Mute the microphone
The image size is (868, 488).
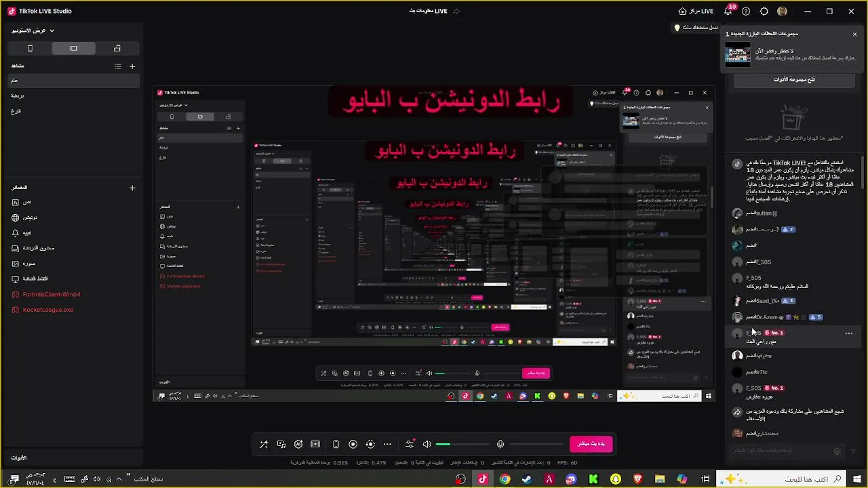(500, 444)
